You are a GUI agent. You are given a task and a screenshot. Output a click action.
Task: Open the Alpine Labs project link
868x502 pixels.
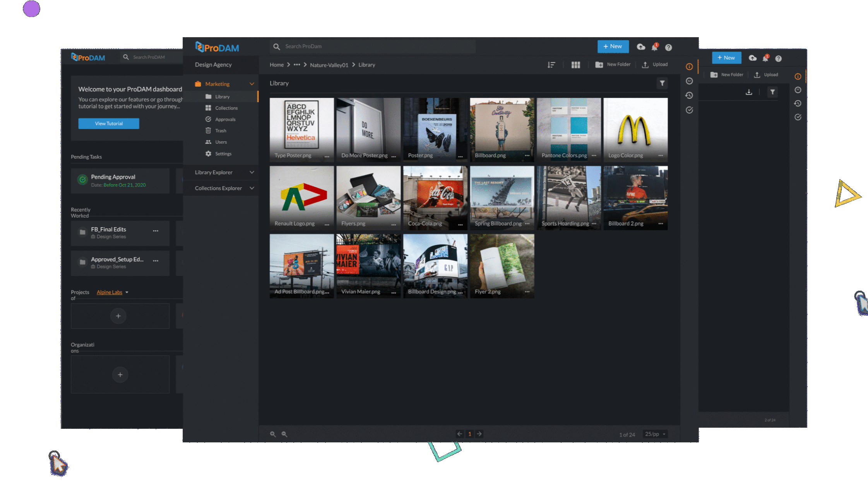point(110,292)
